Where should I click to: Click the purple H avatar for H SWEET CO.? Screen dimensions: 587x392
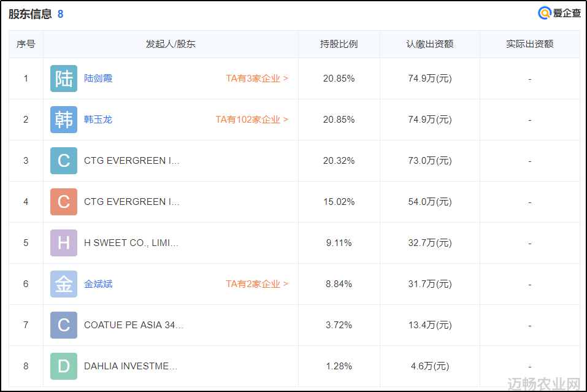[x=64, y=243]
